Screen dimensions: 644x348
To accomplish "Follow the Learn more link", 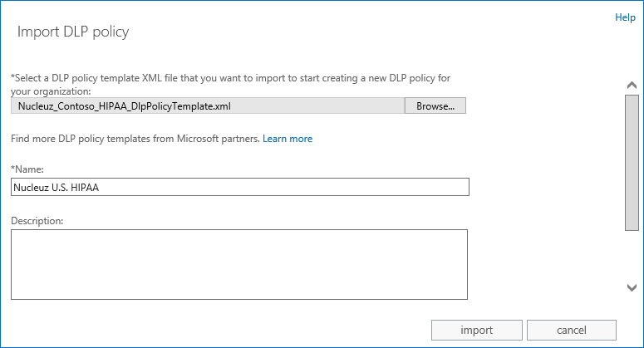I will [288, 139].
